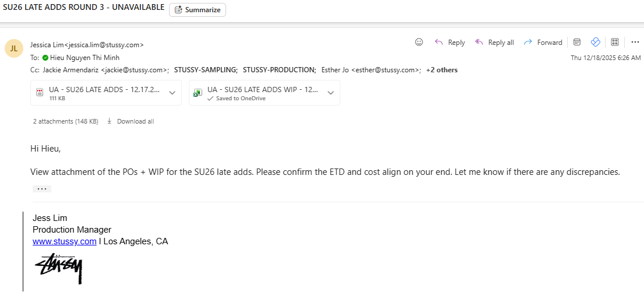
Task: Open the more actions ellipsis menu
Action: click(x=635, y=42)
